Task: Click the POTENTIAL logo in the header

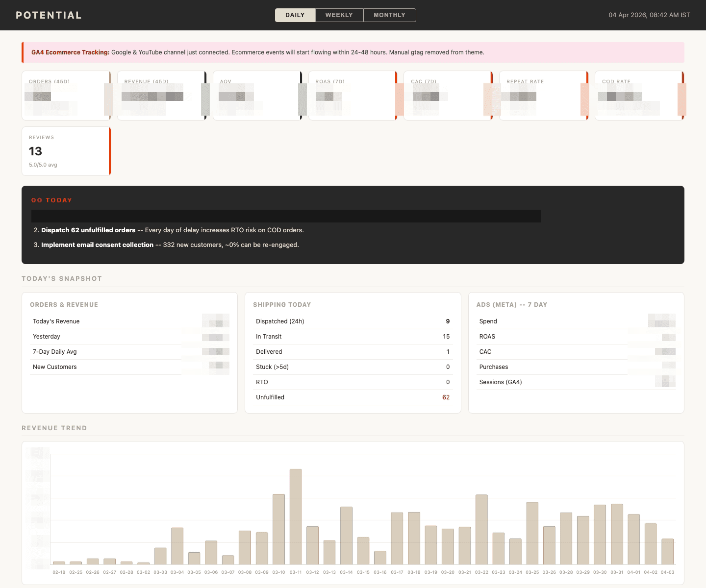Action: (x=49, y=15)
